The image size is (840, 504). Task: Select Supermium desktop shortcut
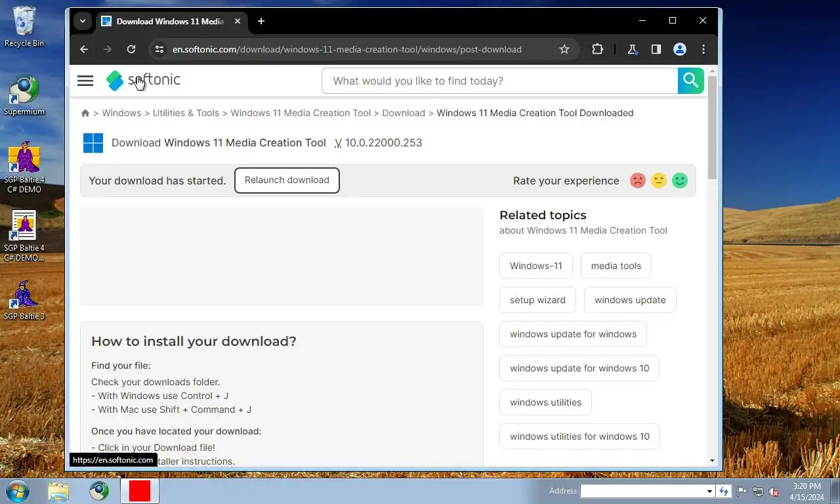[24, 96]
